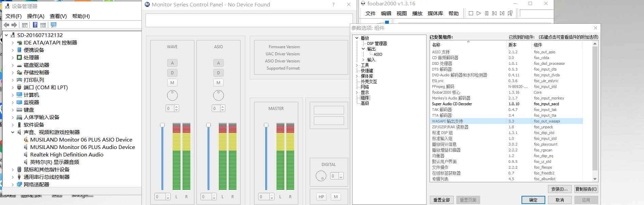The width and height of the screenshot is (644, 205).
Task: Collapse the 输出 node in preferences tree
Action: 363,49
